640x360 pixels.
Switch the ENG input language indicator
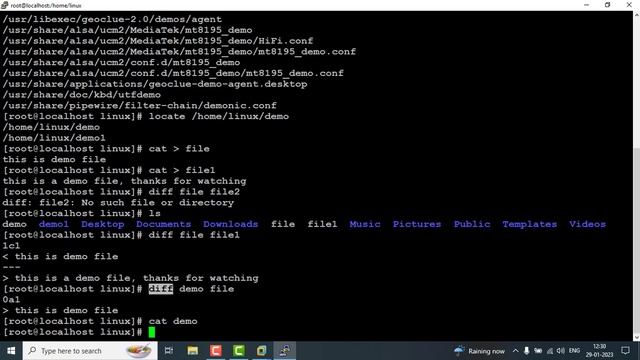point(574,351)
